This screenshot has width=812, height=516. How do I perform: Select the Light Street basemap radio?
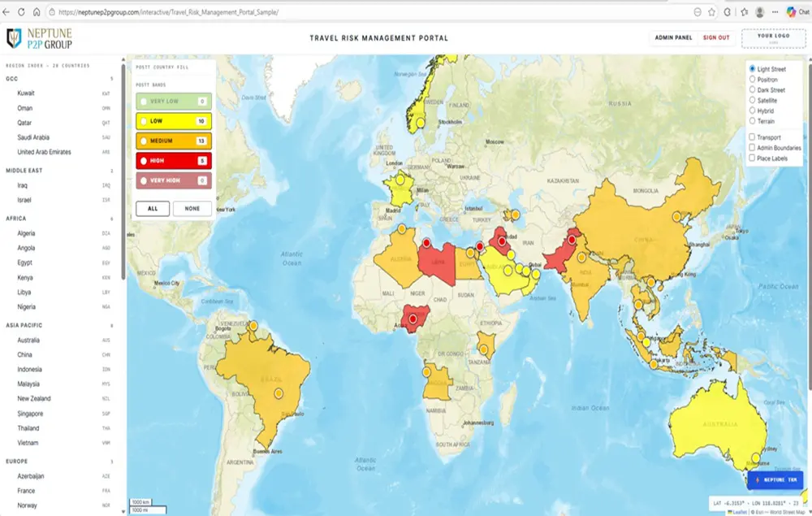click(x=753, y=68)
